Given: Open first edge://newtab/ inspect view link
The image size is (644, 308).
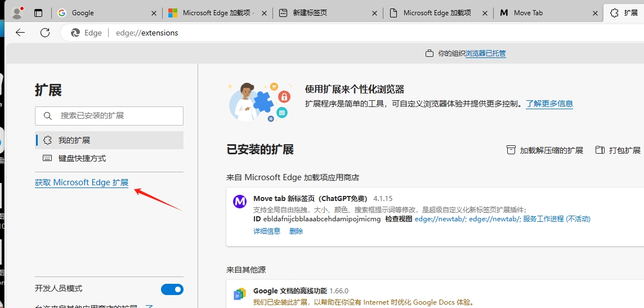Looking at the screenshot, I should tap(440, 219).
